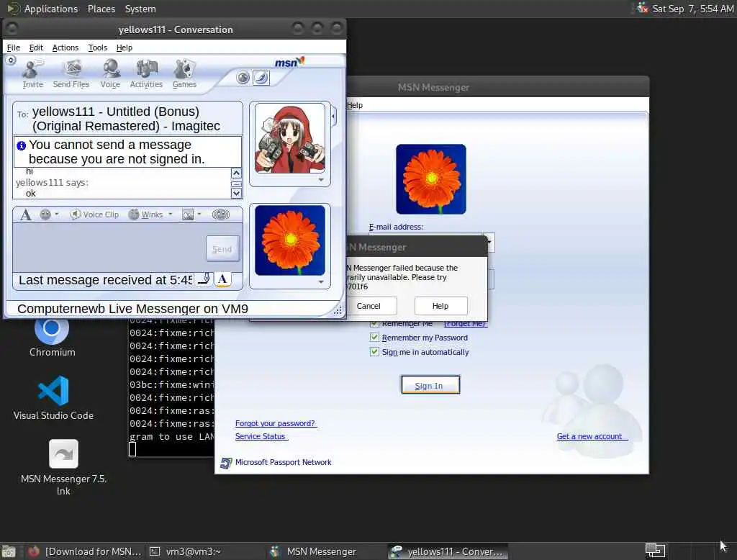
Task: Open the Edit menu
Action: (36, 48)
